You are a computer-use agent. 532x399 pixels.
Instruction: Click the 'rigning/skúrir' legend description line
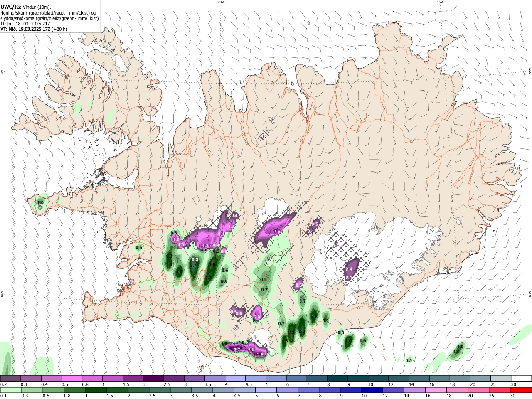[48, 12]
